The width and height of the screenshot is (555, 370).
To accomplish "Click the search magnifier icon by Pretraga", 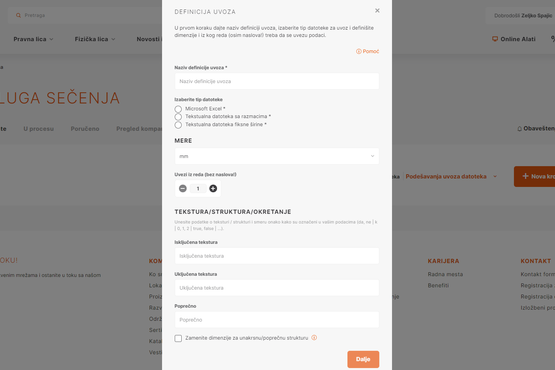I will pyautogui.click(x=18, y=15).
